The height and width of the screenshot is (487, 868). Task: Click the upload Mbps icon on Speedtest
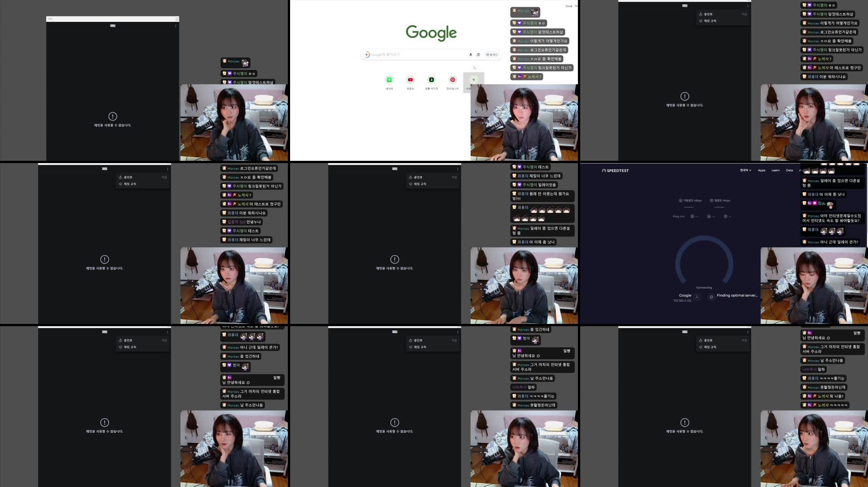click(712, 201)
